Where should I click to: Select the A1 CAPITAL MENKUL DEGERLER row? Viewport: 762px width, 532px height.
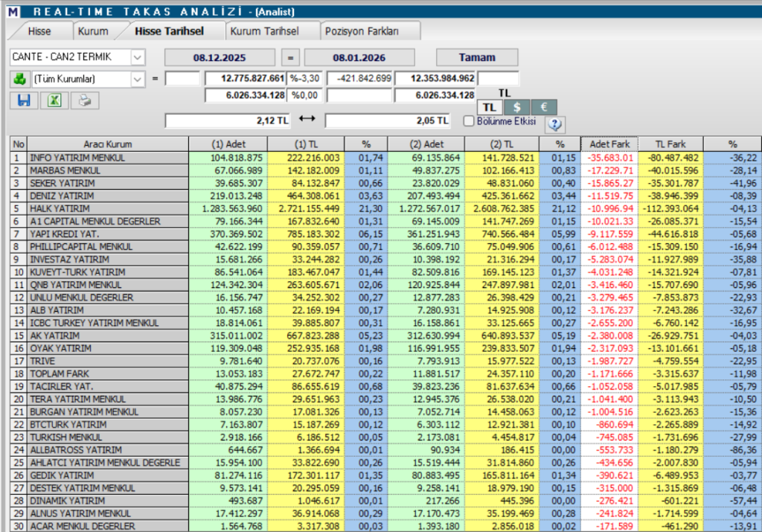pos(386,221)
